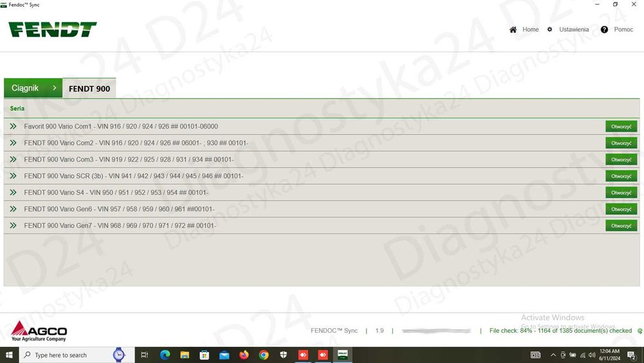This screenshot has width=644, height=363.
Task: Click the clock cortana icon in search box
Action: click(x=118, y=355)
